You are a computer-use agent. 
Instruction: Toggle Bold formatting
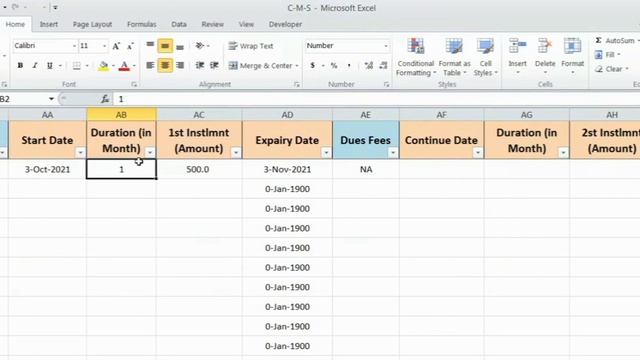click(20, 65)
